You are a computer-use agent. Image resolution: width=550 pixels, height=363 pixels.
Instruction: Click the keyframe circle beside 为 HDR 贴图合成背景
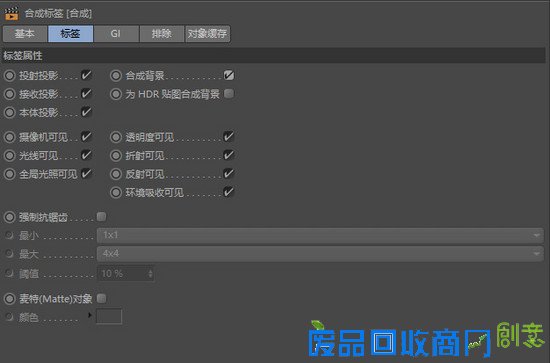116,94
